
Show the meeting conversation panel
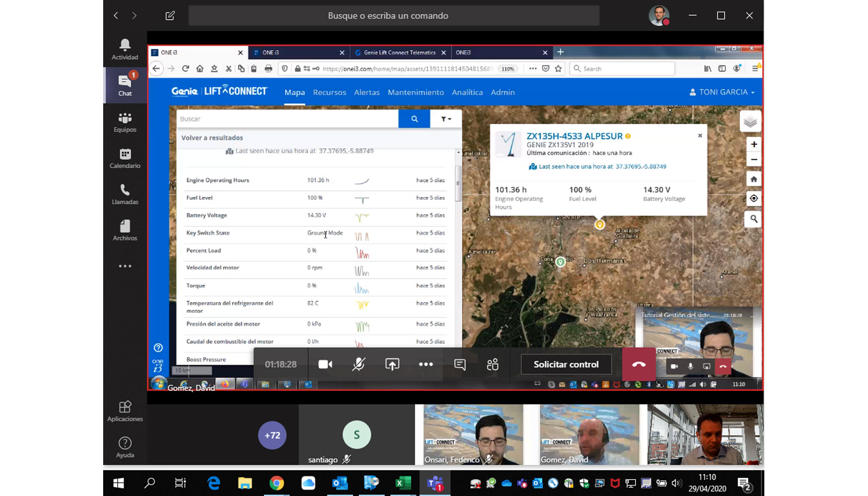(460, 365)
